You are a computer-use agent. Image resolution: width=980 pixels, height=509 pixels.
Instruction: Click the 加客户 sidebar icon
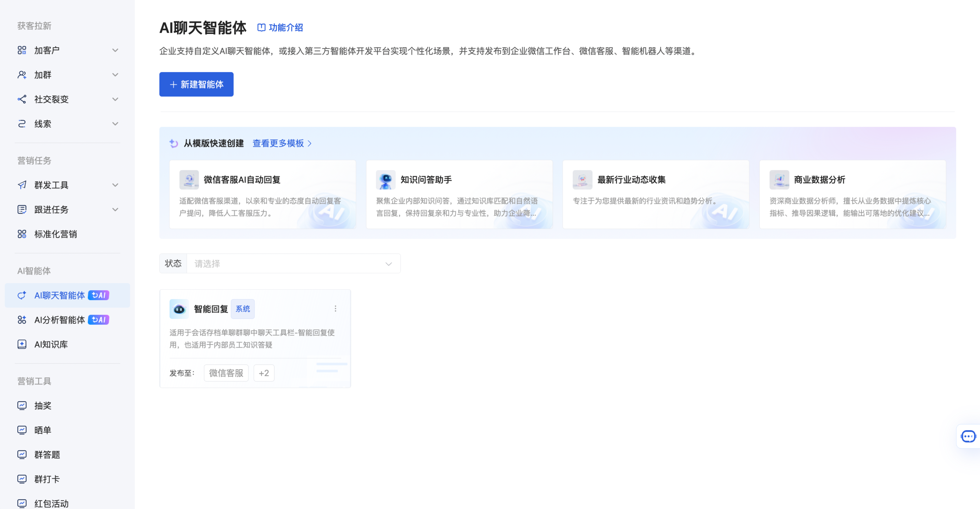point(22,50)
